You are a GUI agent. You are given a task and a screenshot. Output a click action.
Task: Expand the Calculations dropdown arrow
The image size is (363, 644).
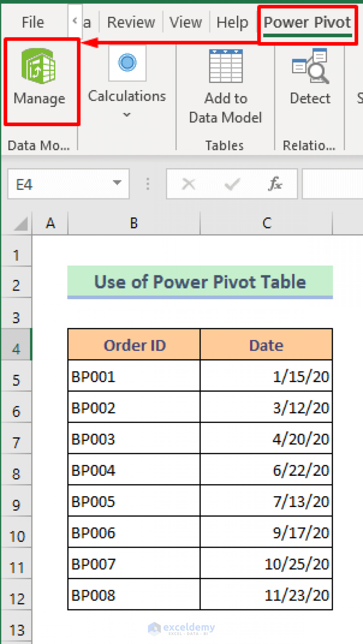[x=127, y=114]
